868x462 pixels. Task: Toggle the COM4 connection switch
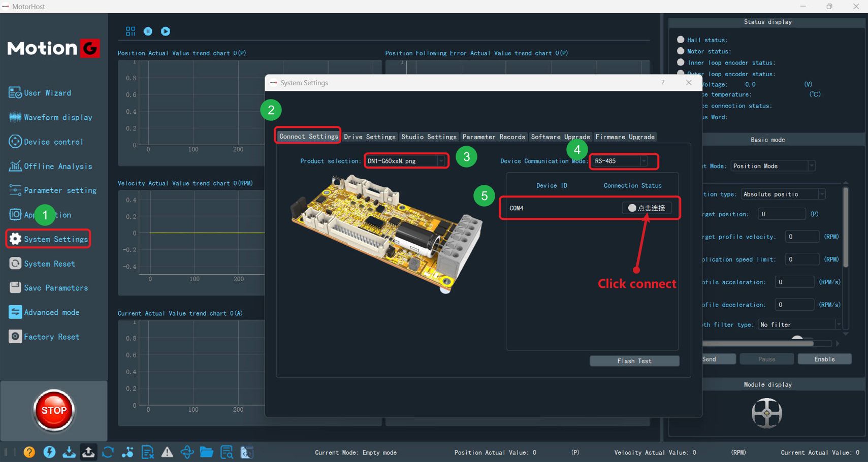647,208
